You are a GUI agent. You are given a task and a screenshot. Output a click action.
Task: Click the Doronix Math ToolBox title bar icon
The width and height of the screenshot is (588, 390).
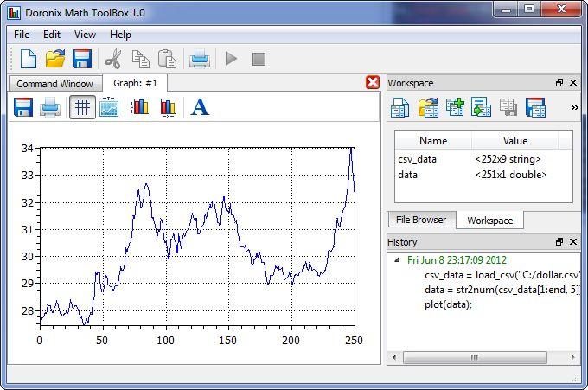pyautogui.click(x=14, y=13)
